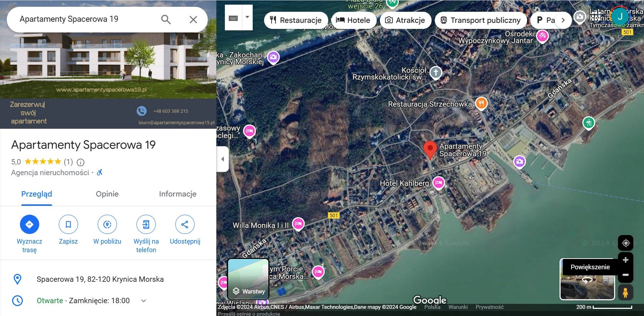The height and width of the screenshot is (316, 644).
Task: Switch to the Opinie tab
Action: [x=107, y=194]
